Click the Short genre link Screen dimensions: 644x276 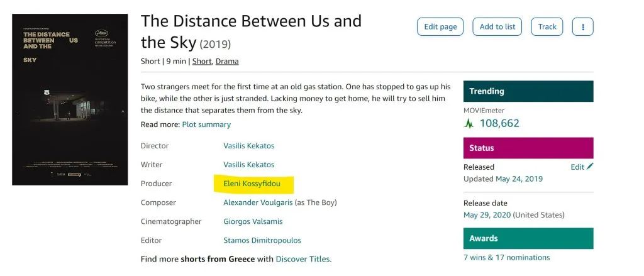[x=202, y=61]
